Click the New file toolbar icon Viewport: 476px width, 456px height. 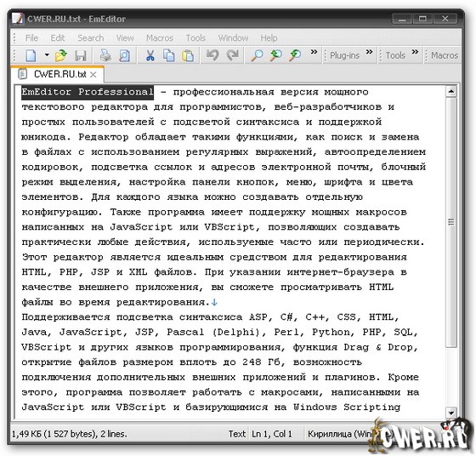click(x=31, y=55)
